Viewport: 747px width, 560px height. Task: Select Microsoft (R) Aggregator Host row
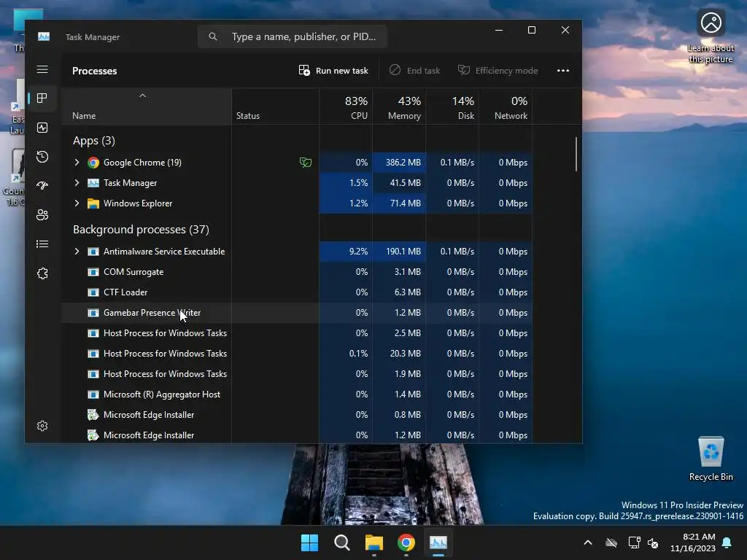point(297,394)
